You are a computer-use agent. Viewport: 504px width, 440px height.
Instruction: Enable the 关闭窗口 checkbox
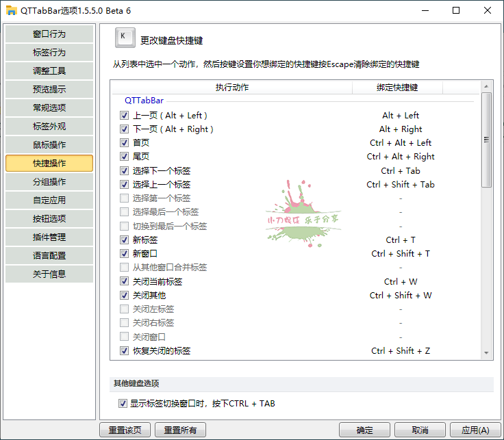point(124,337)
